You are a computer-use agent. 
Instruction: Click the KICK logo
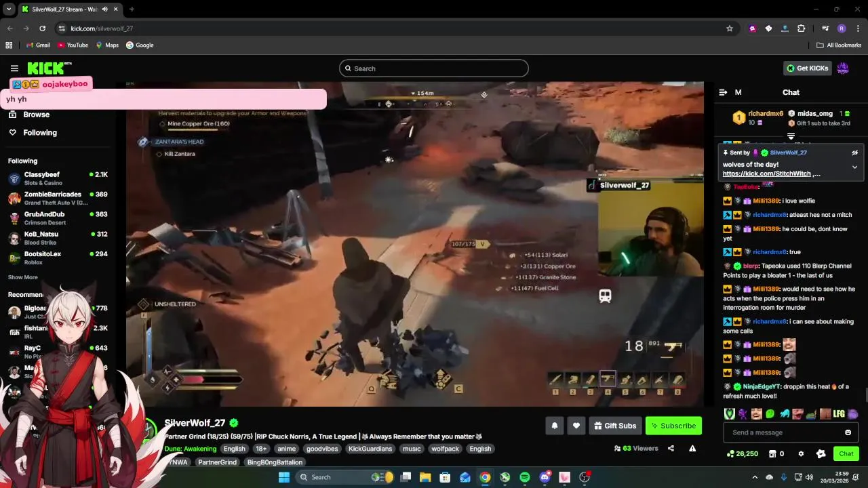[x=49, y=68]
